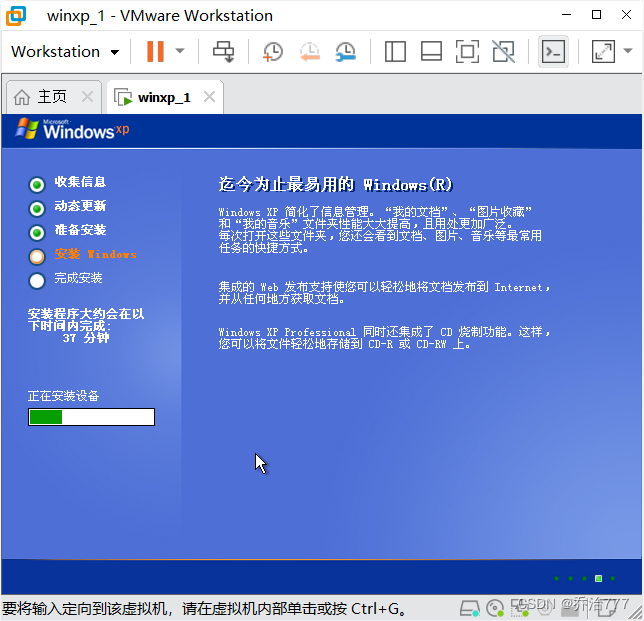This screenshot has height=621, width=644.
Task: Click the 37 分钟 remaining time text
Action: pyautogui.click(x=86, y=338)
